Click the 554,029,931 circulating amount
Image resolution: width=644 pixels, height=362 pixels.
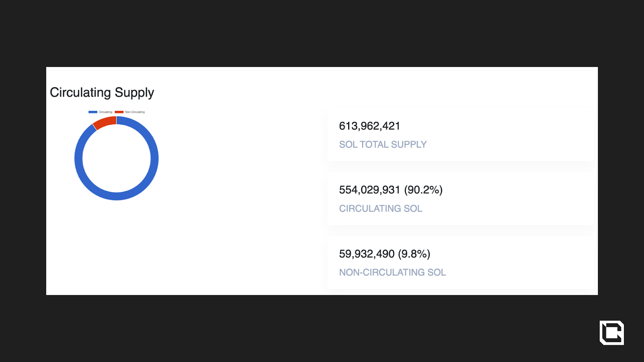pyautogui.click(x=369, y=190)
